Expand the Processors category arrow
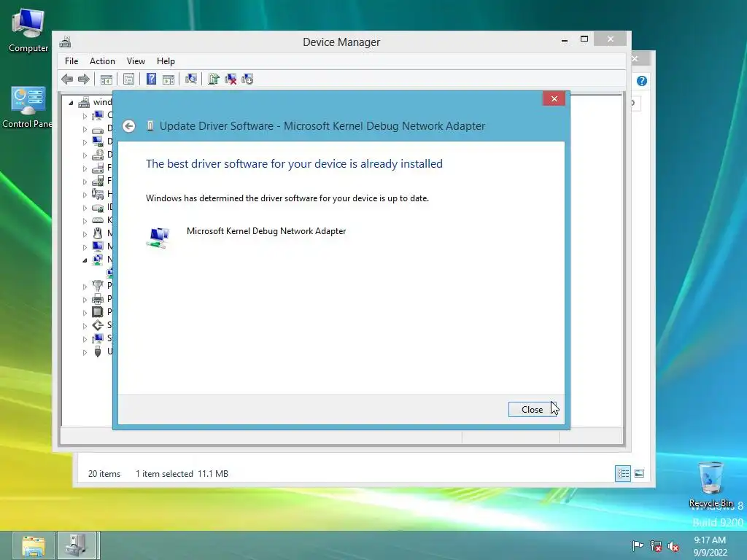This screenshot has height=560, width=747. (x=85, y=313)
